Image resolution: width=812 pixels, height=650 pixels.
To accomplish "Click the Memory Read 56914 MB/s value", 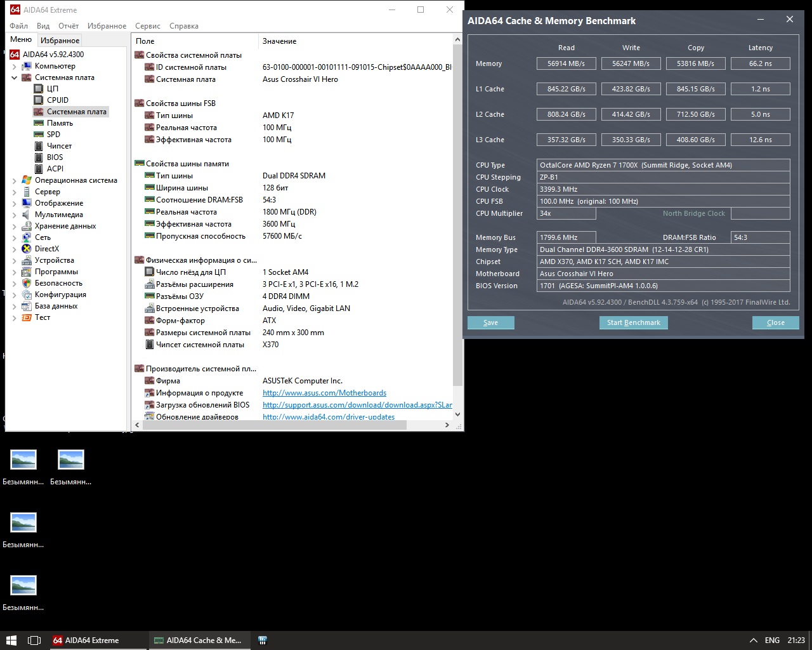I will point(566,63).
